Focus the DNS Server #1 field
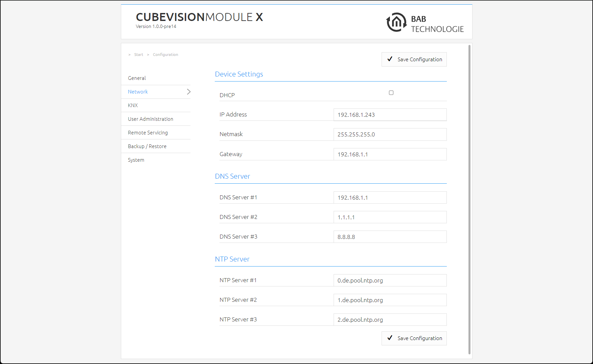 (x=390, y=198)
